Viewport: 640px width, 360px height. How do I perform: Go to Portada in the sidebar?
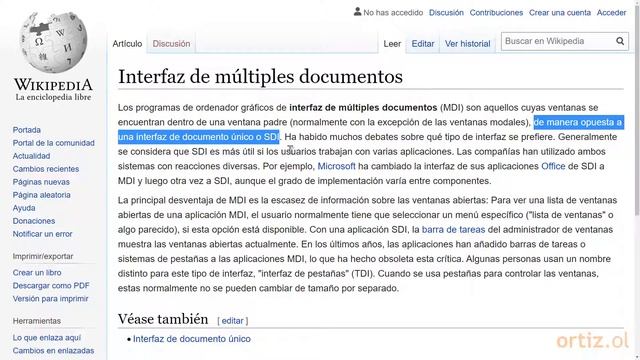27,130
